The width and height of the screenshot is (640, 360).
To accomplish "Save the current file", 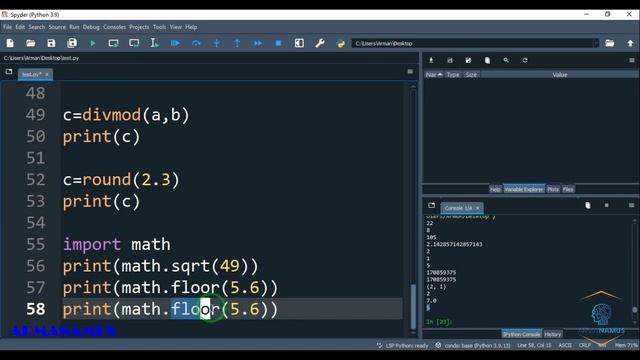I will point(51,43).
